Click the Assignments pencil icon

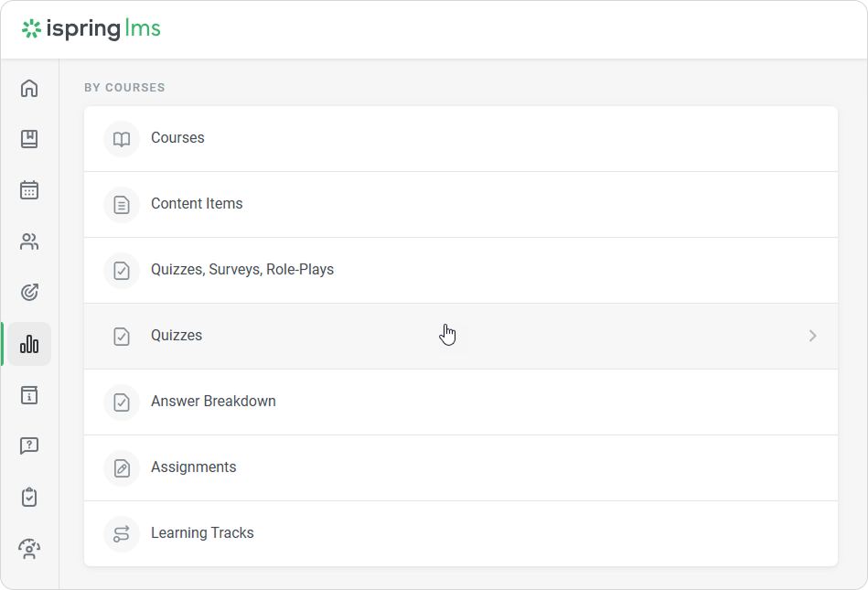(122, 467)
